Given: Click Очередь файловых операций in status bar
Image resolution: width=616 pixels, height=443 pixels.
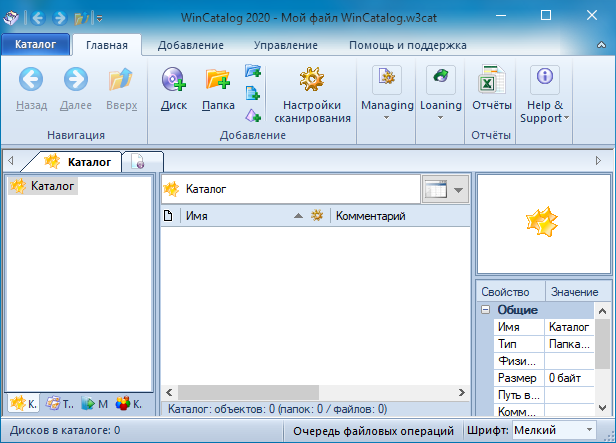Looking at the screenshot, I should (372, 430).
